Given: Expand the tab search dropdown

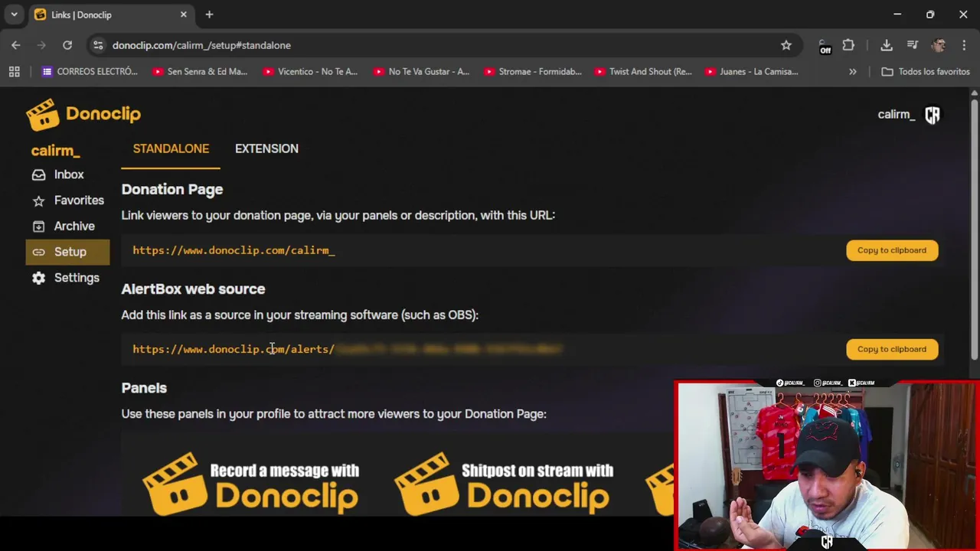Looking at the screenshot, I should (14, 15).
